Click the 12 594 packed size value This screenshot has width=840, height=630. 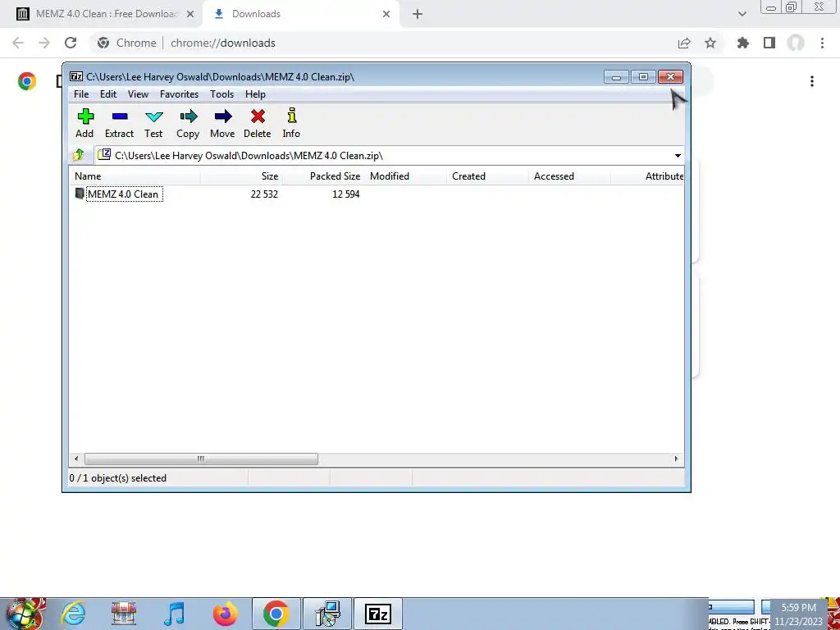tap(345, 194)
